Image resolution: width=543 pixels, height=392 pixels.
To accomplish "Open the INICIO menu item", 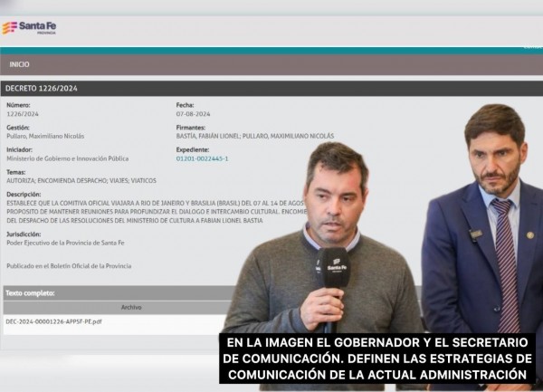I will click(19, 65).
